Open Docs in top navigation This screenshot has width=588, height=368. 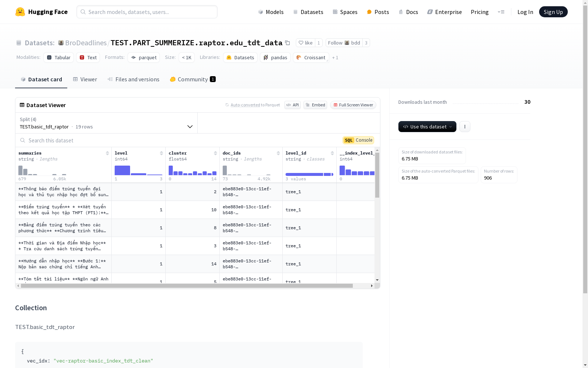coord(408,12)
